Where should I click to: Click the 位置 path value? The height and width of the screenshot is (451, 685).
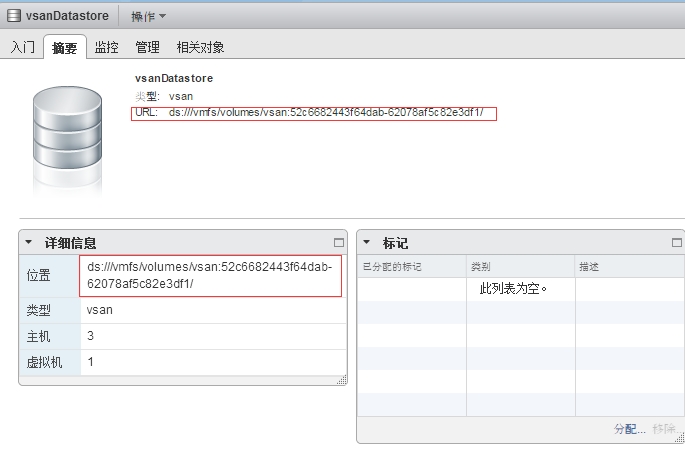pos(210,275)
